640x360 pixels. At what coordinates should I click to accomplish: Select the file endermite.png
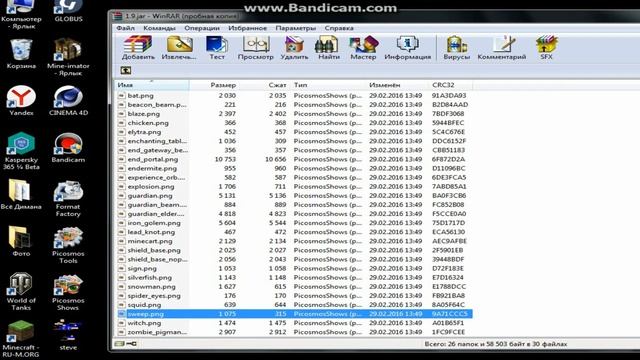pyautogui.click(x=152, y=168)
